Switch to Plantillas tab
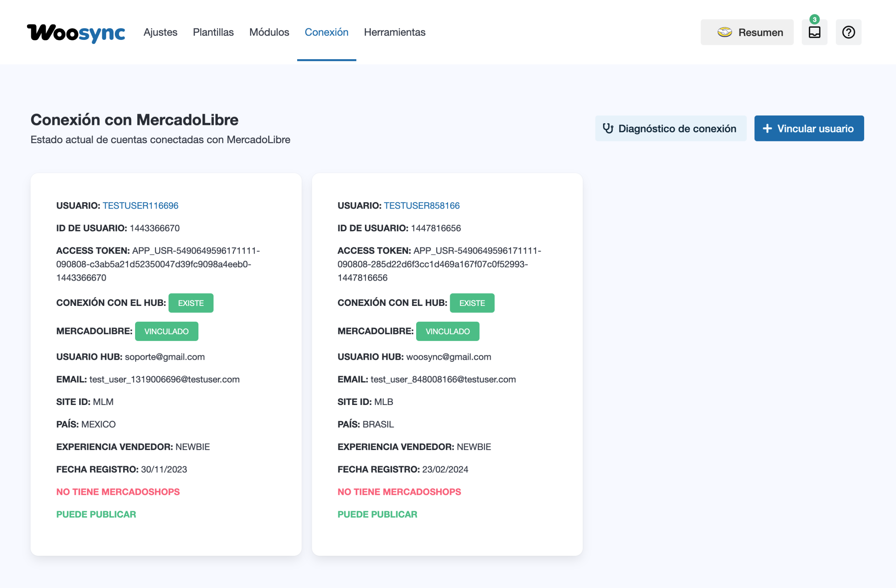 tap(213, 32)
